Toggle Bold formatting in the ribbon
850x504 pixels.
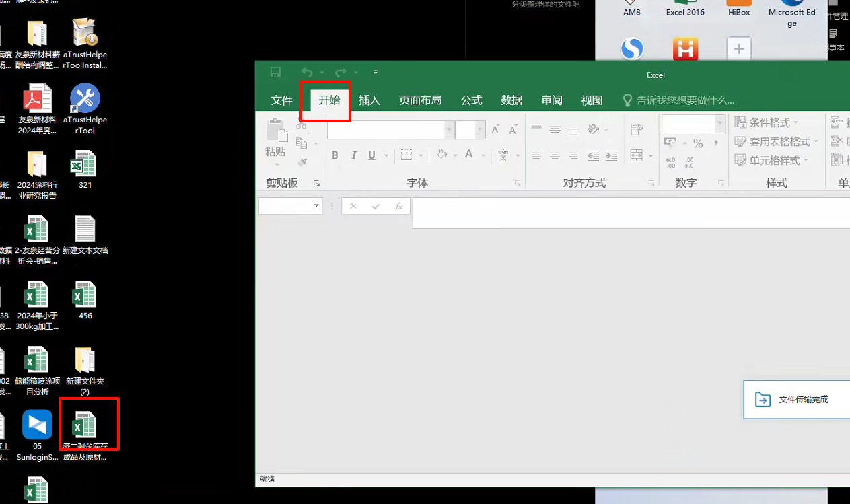pyautogui.click(x=335, y=155)
